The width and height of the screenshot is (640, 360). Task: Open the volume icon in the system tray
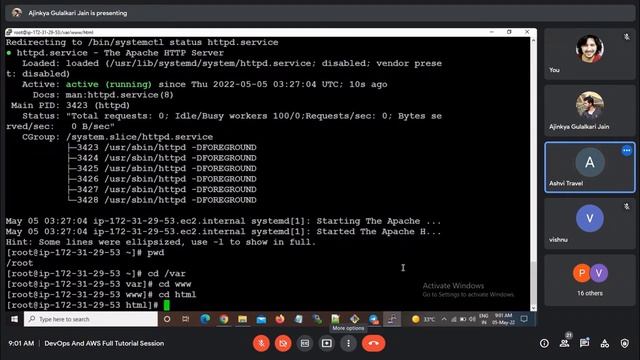click(x=472, y=319)
